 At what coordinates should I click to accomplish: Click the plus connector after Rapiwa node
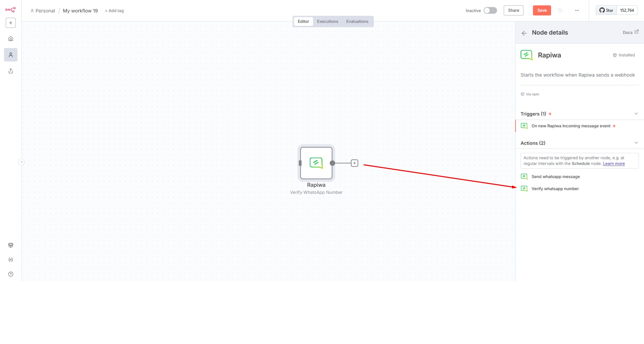click(354, 163)
